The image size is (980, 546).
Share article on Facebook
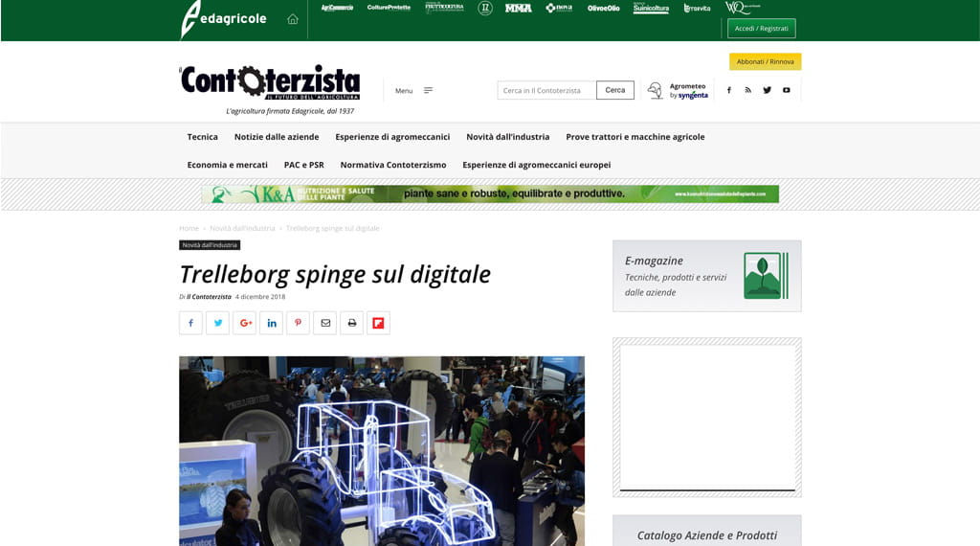pos(190,323)
